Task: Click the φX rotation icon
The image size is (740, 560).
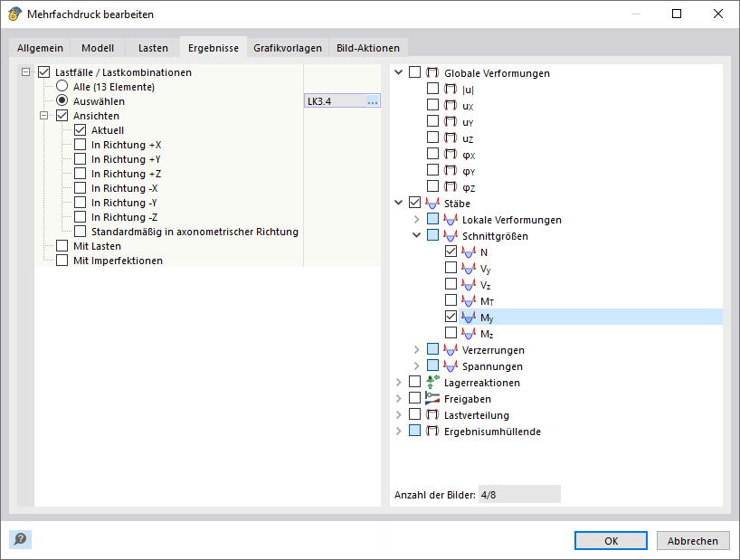Action: (451, 154)
